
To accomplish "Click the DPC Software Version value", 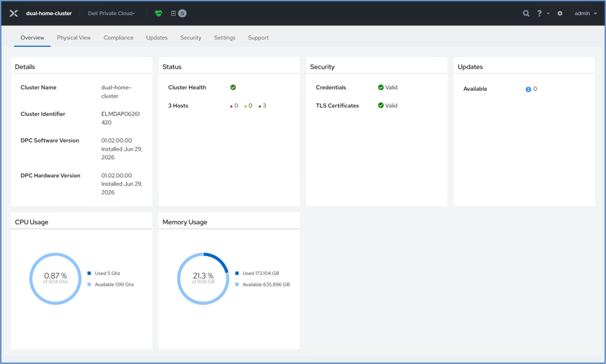I will pyautogui.click(x=122, y=149).
